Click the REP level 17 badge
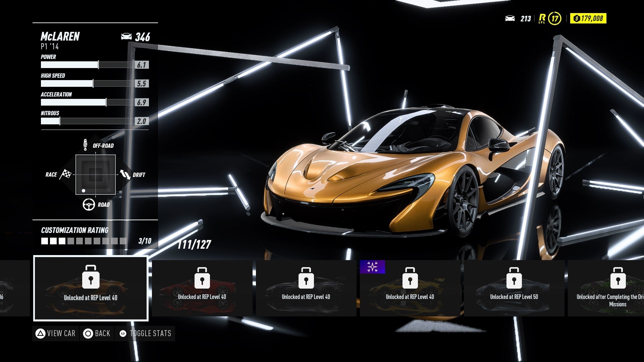Viewport: 644px width, 362px height. [555, 18]
